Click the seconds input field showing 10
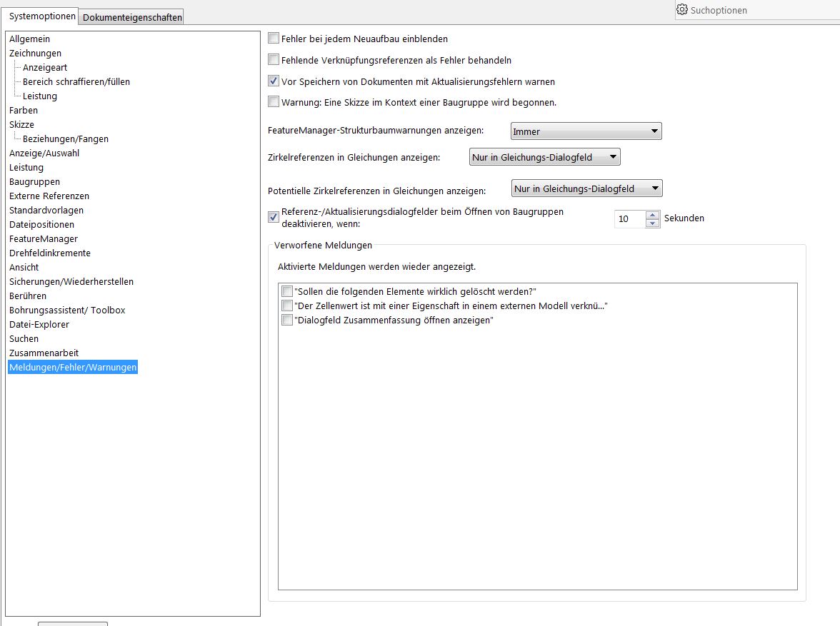The height and width of the screenshot is (626, 840). pyautogui.click(x=629, y=219)
